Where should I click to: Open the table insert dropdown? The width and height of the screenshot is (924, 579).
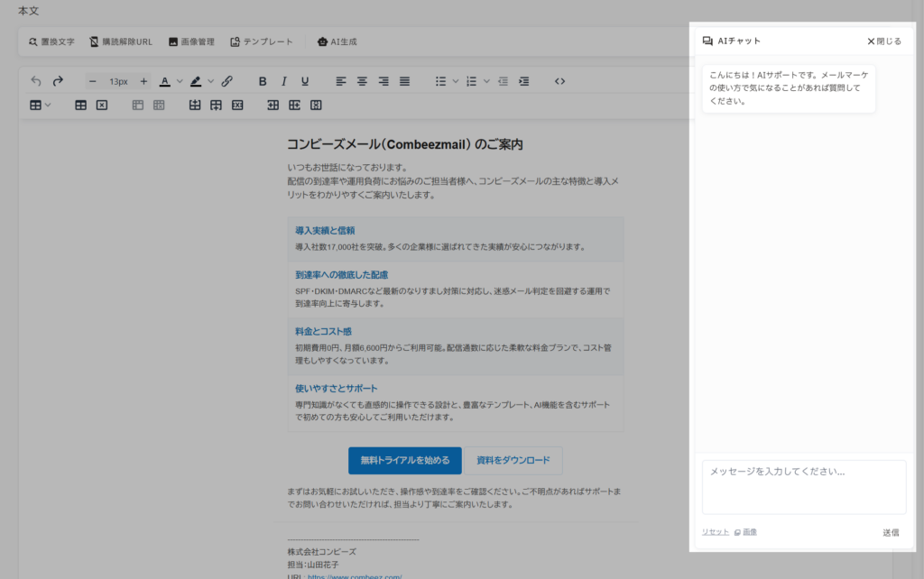pos(41,106)
